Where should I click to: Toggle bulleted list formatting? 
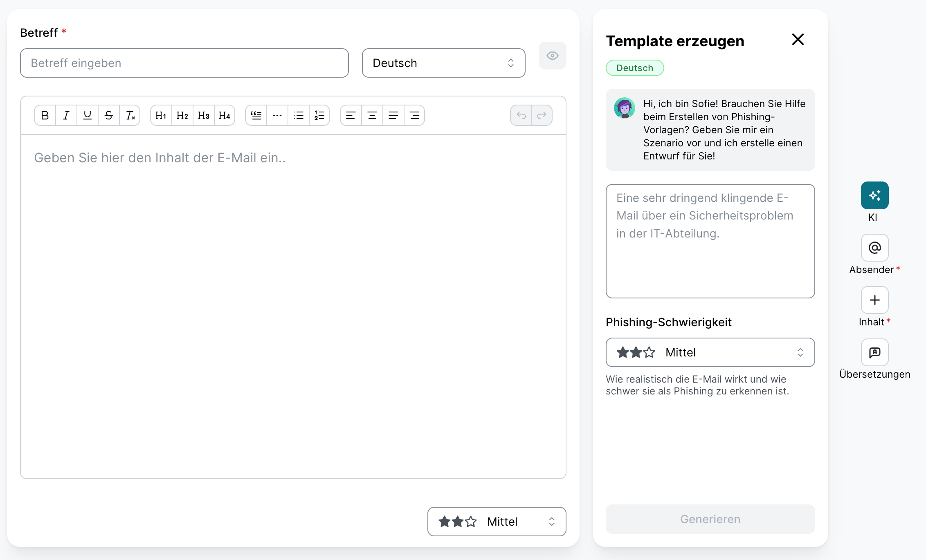[299, 115]
